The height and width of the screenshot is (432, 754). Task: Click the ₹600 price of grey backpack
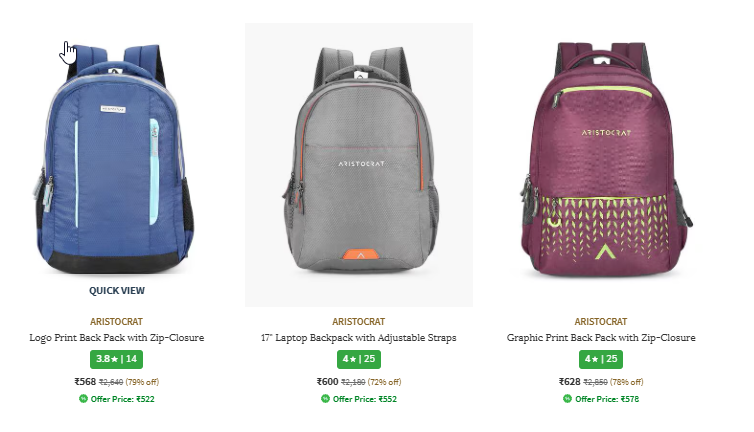coord(327,381)
